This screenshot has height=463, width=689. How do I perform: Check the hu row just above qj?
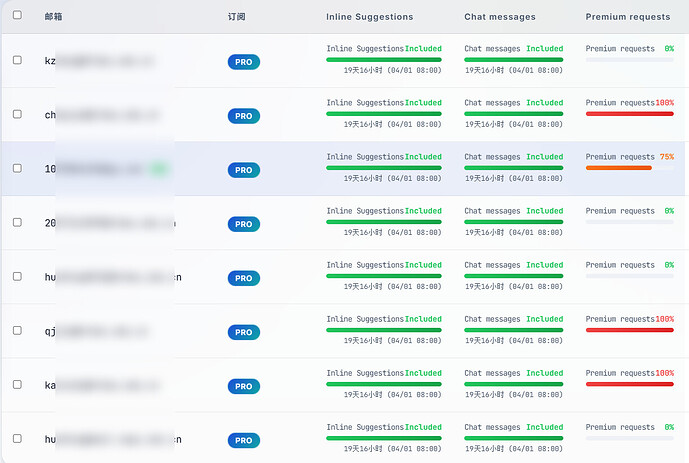pos(17,276)
